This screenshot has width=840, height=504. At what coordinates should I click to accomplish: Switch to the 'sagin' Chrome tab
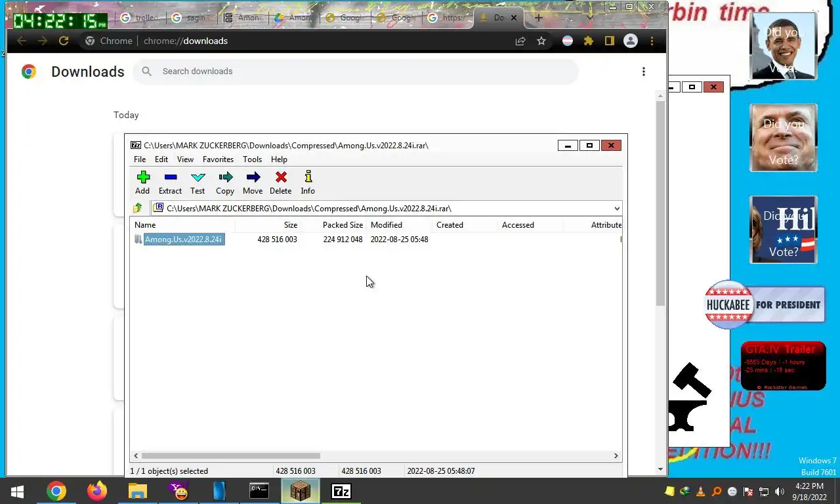[191, 18]
